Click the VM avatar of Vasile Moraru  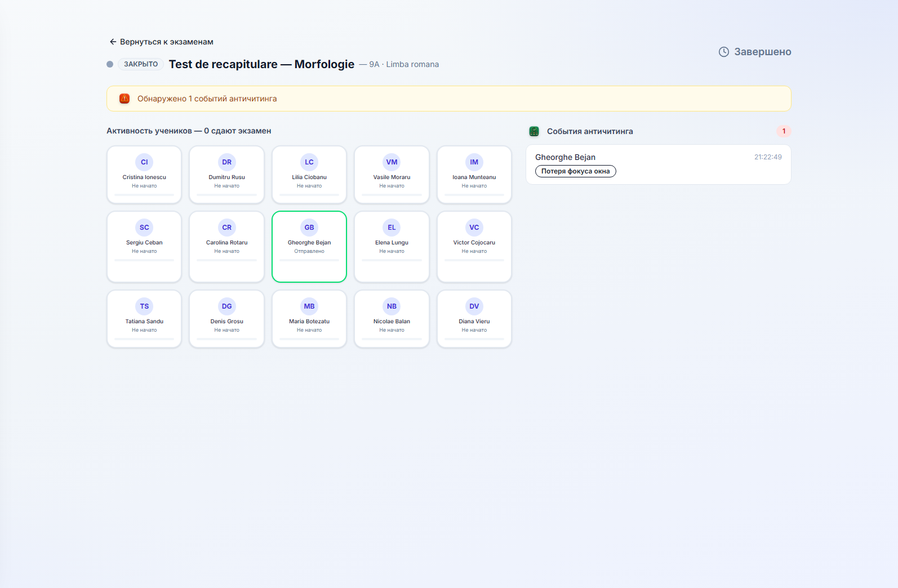(x=392, y=162)
